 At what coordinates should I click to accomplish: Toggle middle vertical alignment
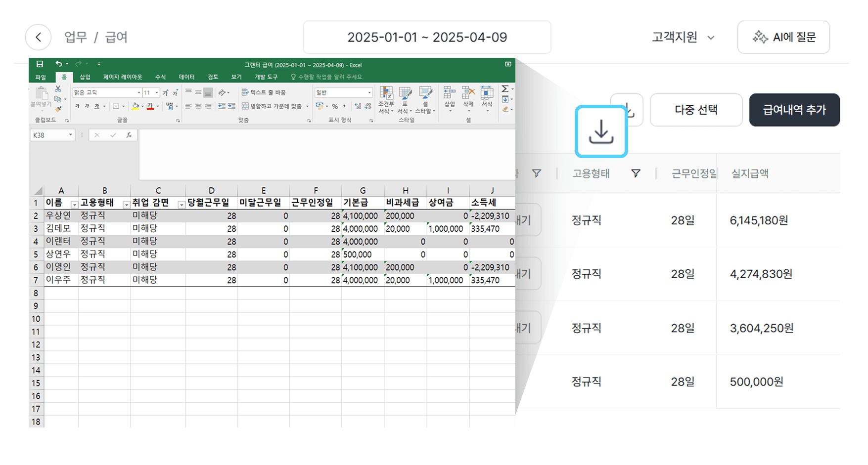tap(198, 92)
